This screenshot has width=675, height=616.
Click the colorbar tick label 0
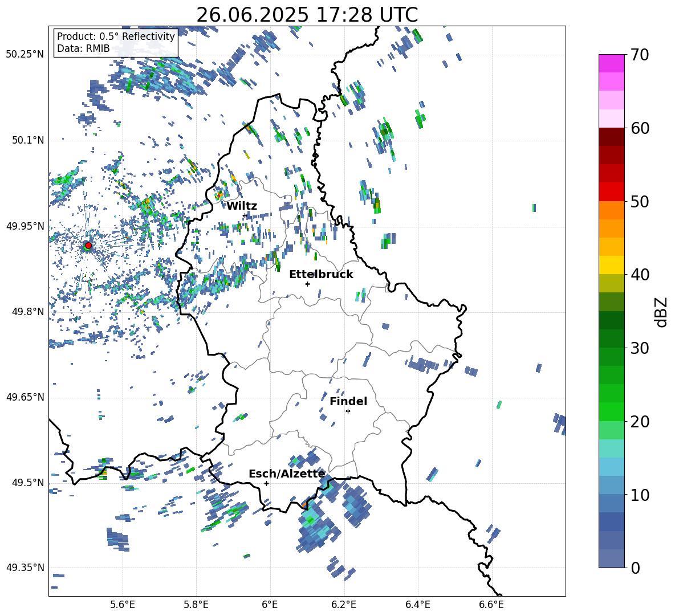(x=635, y=568)
